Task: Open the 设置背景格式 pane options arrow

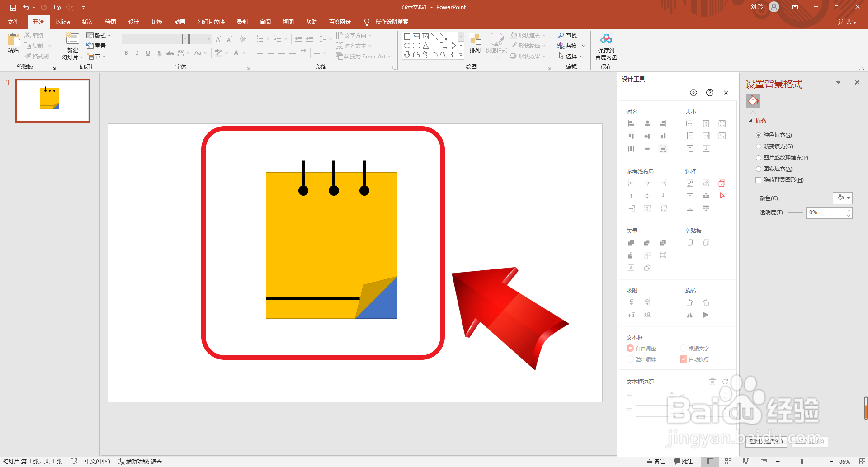Action: (838, 82)
